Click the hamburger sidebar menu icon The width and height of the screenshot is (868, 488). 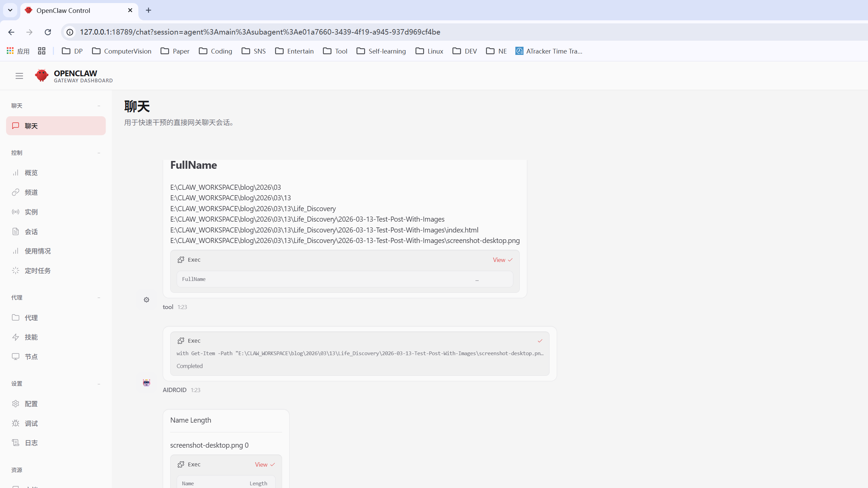pos(19,76)
